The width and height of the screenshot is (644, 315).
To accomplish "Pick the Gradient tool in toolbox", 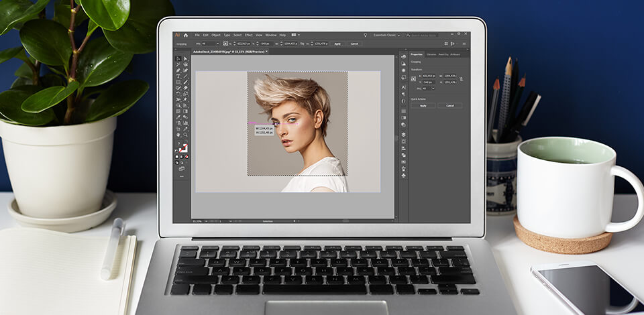I will (x=185, y=111).
